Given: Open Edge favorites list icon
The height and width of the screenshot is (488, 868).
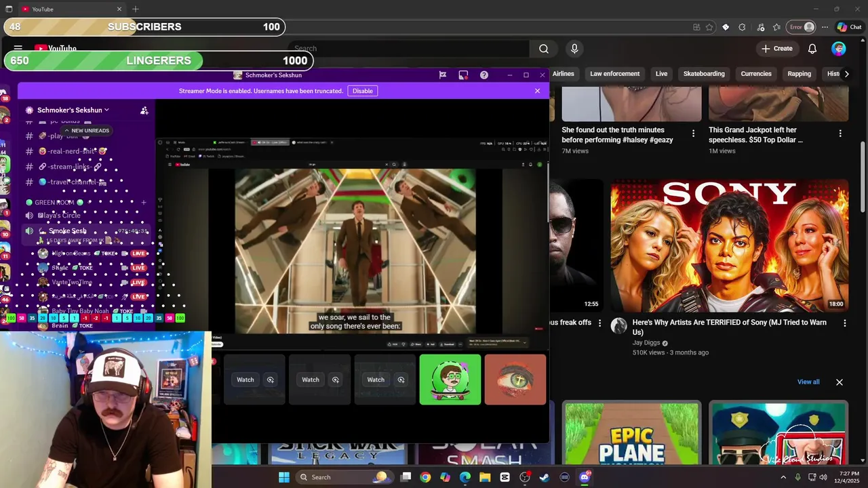Looking at the screenshot, I should [x=776, y=27].
